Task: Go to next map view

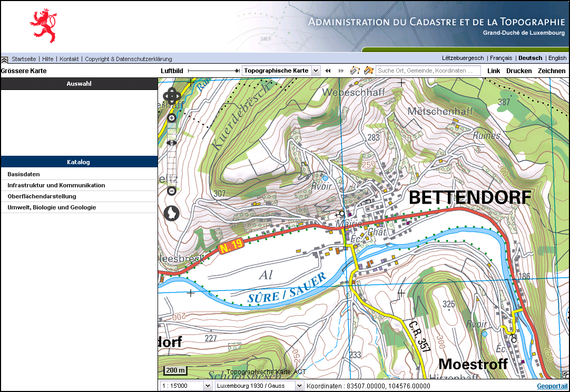Action: [x=341, y=71]
